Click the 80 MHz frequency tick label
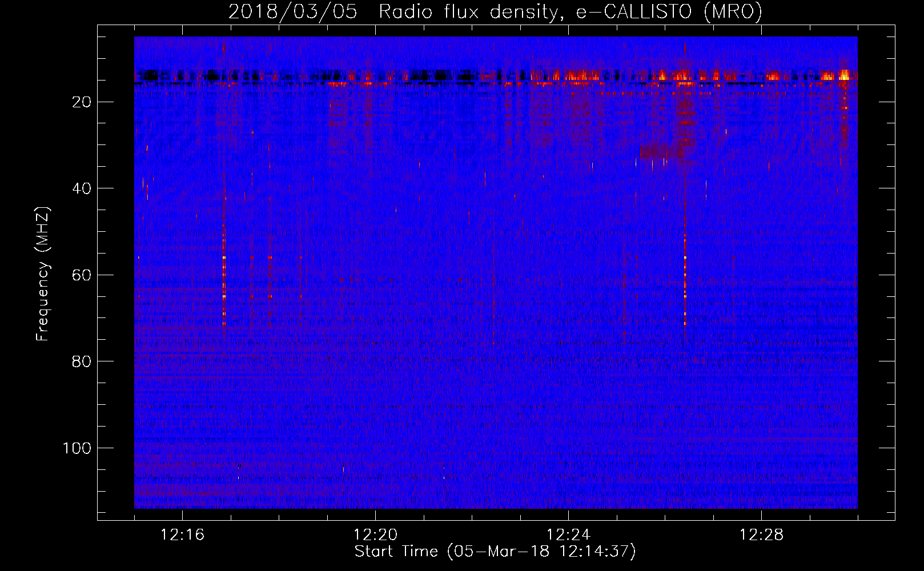 (82, 361)
